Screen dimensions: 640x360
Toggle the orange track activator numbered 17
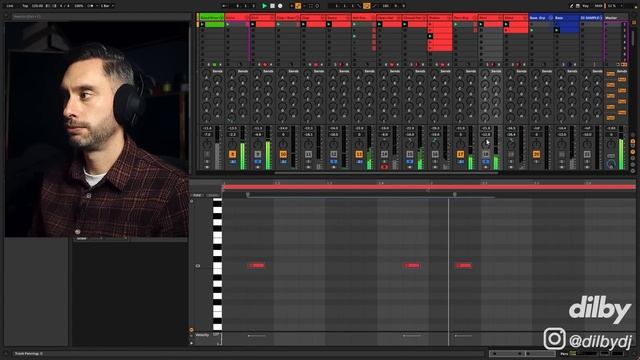click(460, 154)
